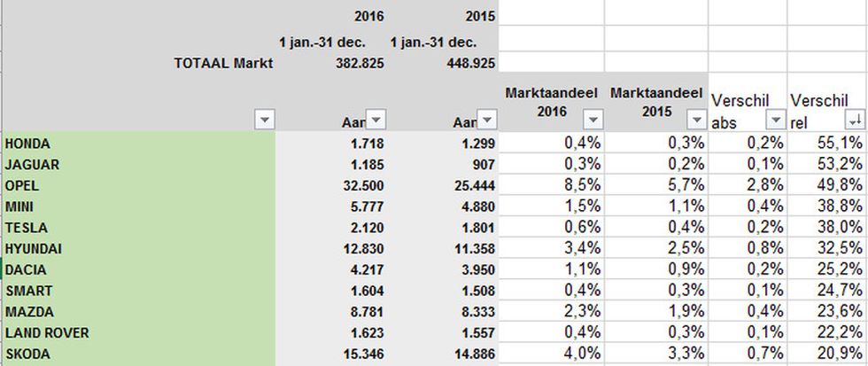Select the SKODA brand cell
Viewport: 868px width, 366px height.
pos(139,354)
